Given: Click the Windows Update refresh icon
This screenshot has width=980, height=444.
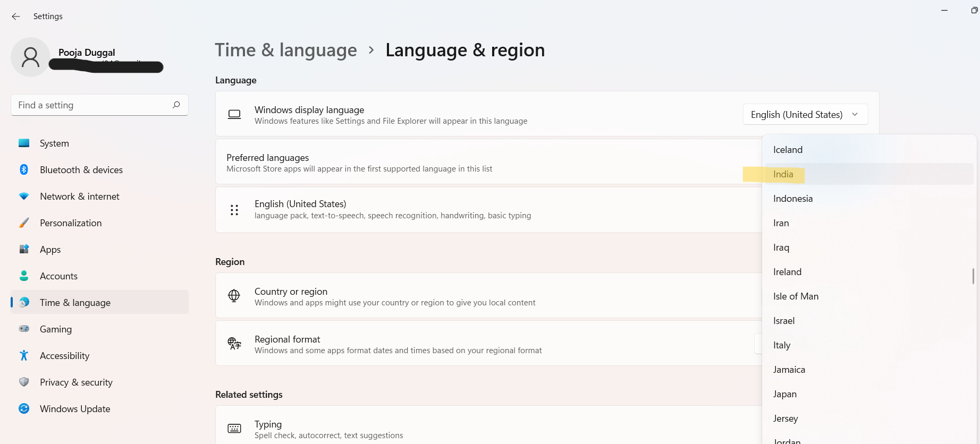Looking at the screenshot, I should [x=24, y=408].
